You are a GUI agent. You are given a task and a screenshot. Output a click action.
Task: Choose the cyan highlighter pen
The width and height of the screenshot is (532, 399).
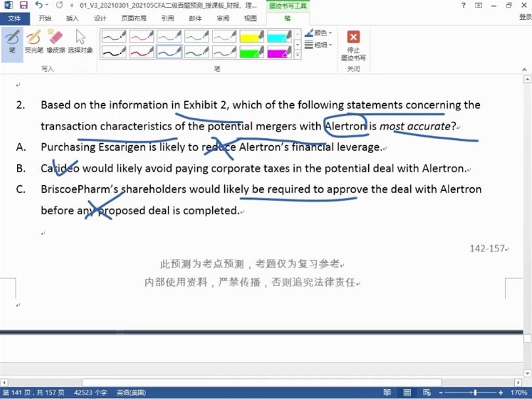click(x=279, y=36)
